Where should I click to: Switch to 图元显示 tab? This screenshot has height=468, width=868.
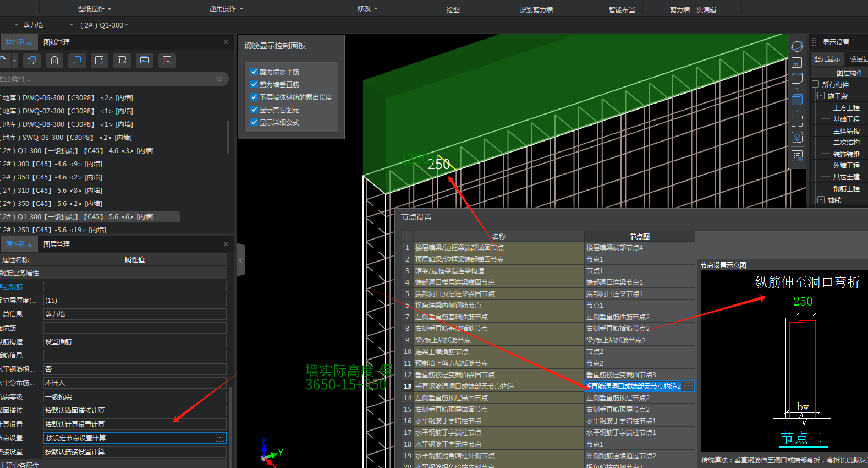(827, 58)
